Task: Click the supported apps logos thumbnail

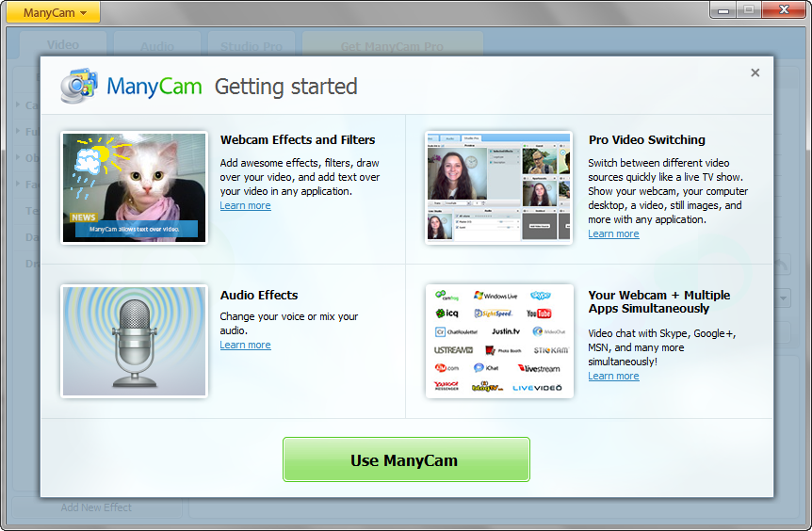Action: click(x=500, y=341)
